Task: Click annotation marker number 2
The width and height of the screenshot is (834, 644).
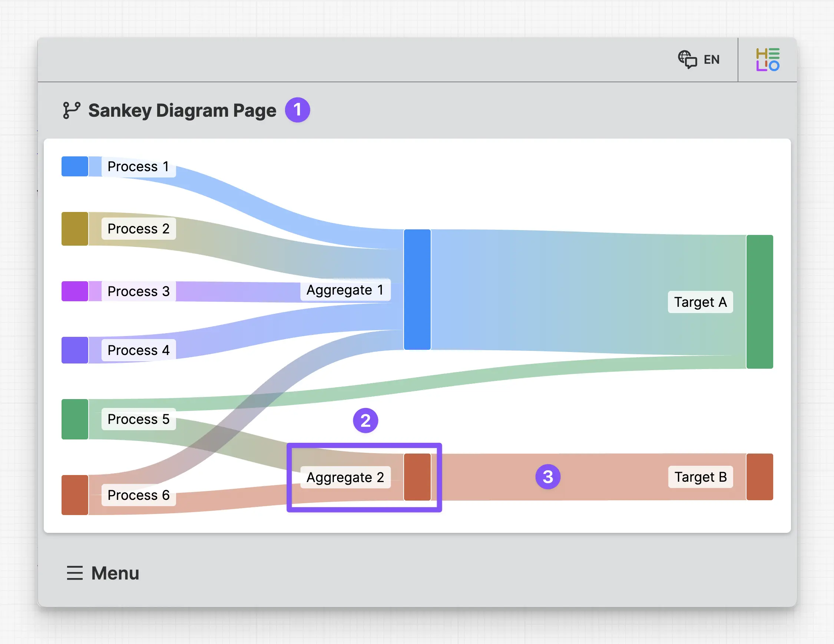Action: 365,421
